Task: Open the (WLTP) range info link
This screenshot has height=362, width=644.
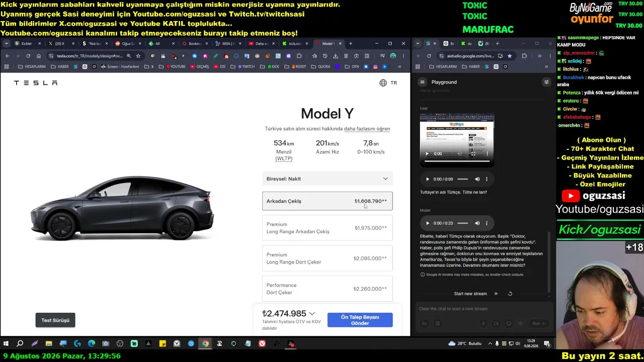Action: pos(284,158)
